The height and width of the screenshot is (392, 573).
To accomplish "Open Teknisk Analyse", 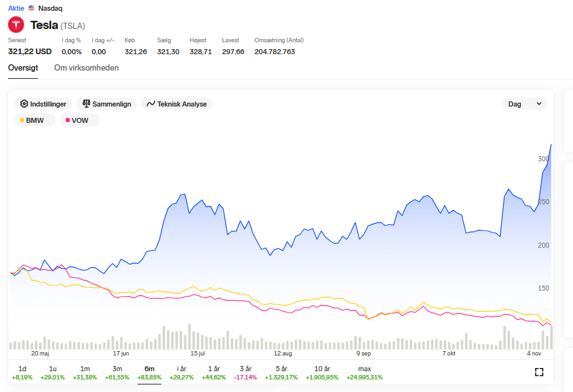I will (x=177, y=104).
